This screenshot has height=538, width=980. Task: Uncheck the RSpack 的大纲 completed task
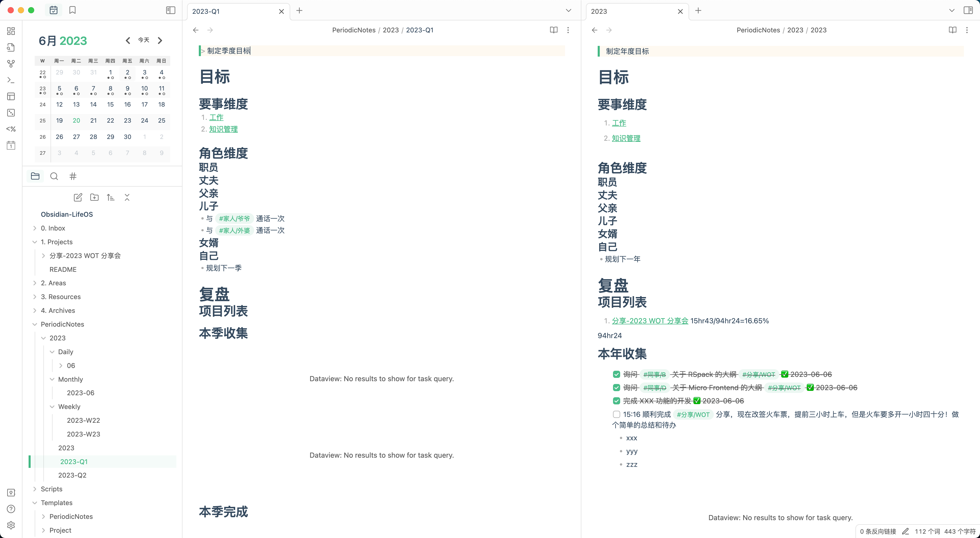(x=616, y=375)
